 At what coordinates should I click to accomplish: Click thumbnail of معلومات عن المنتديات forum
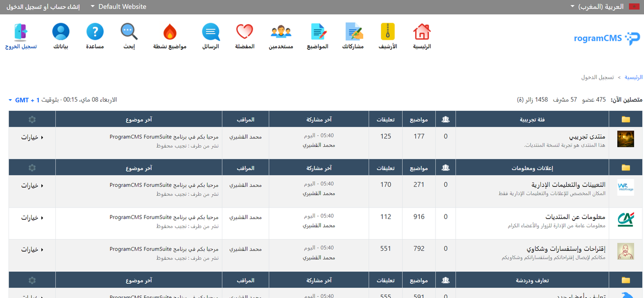coord(625,219)
